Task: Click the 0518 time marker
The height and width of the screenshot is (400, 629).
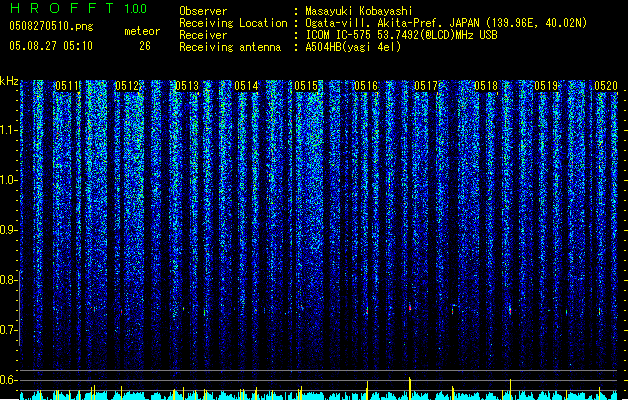Action: (x=486, y=86)
